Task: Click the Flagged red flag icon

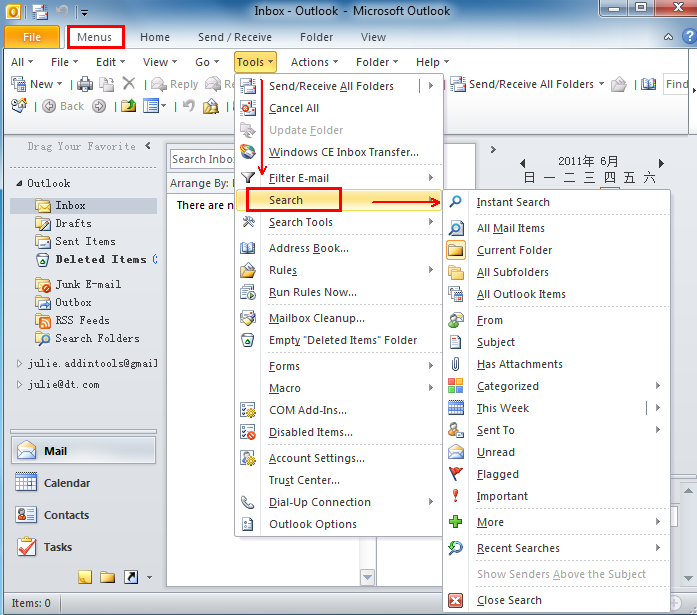Action: pyautogui.click(x=456, y=474)
